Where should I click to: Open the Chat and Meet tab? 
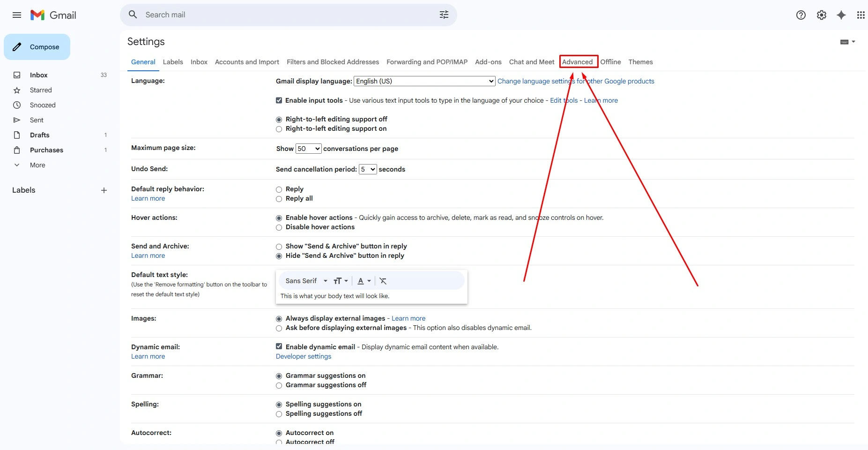[x=532, y=62]
